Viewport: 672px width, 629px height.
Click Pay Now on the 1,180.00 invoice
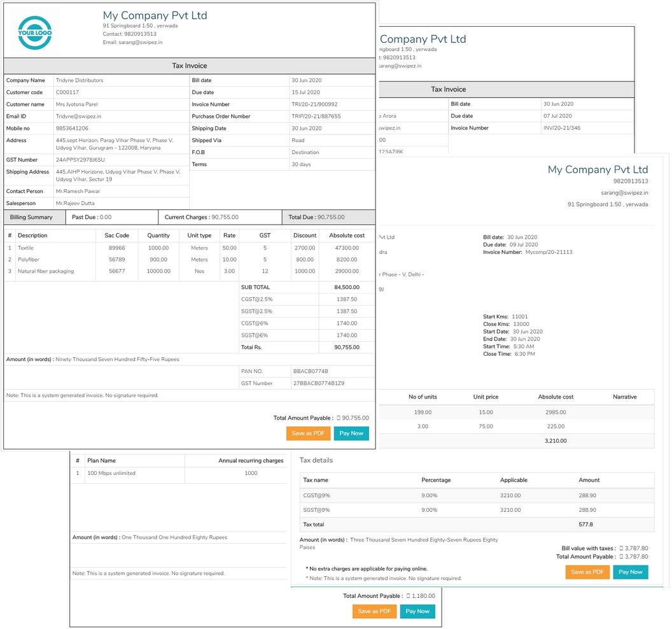(x=417, y=611)
